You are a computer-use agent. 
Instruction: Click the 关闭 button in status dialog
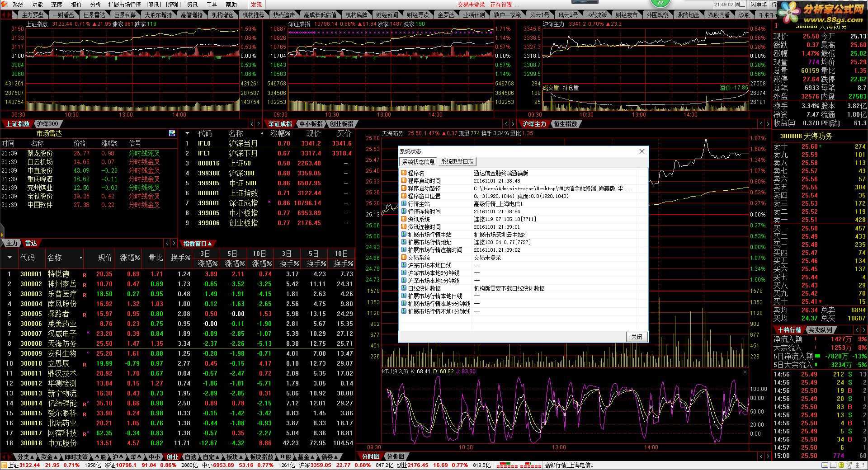pos(637,337)
